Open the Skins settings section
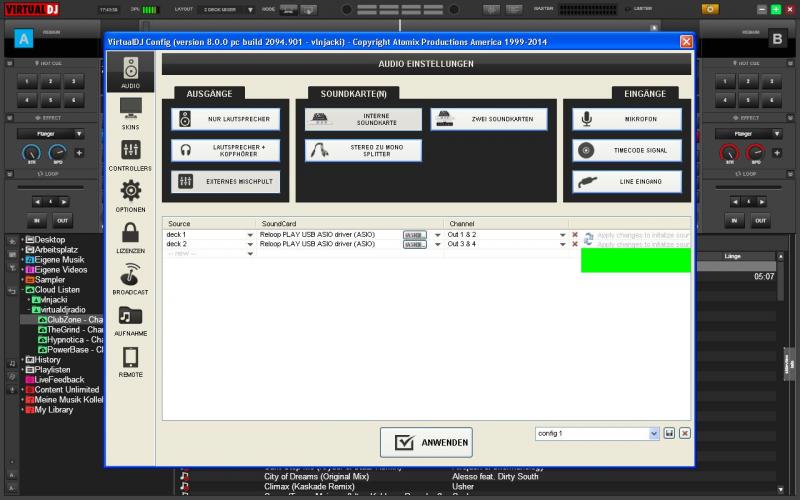 point(131,113)
